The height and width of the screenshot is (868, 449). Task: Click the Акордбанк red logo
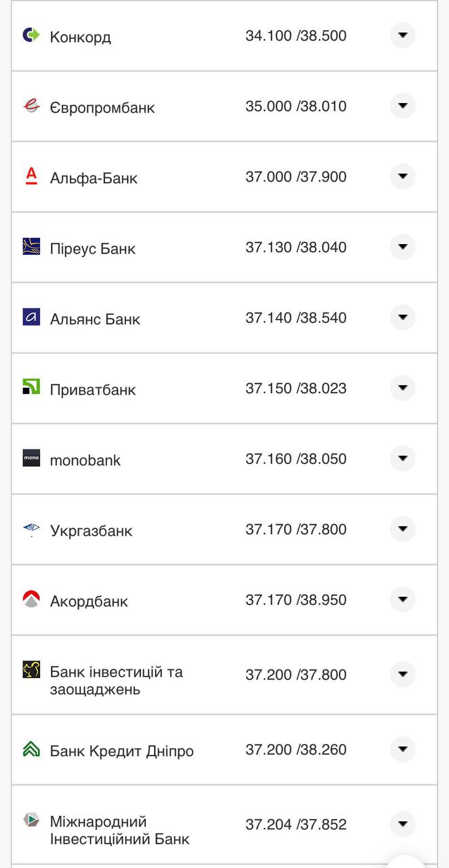click(x=31, y=599)
